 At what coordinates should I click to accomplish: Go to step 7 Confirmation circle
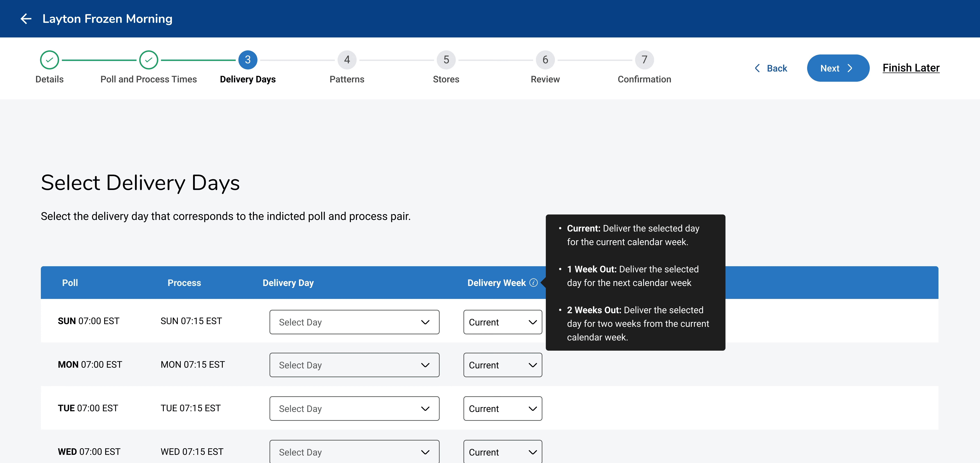pyautogui.click(x=644, y=60)
